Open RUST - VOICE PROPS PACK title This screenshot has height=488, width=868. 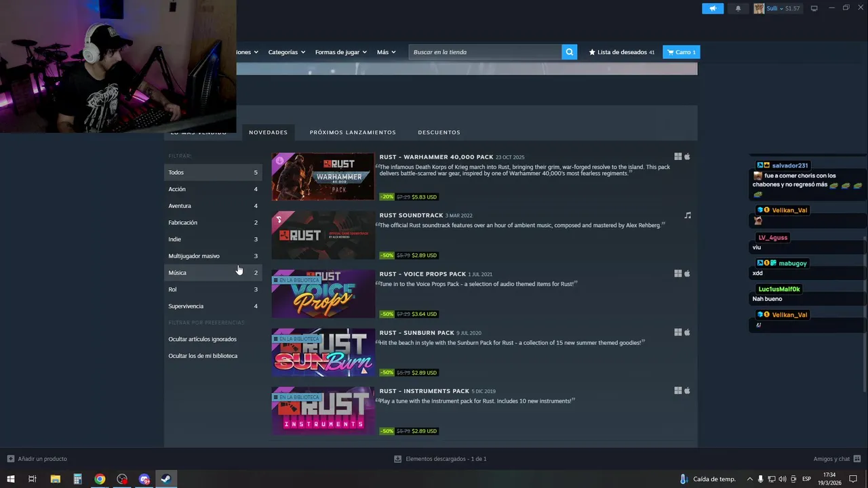422,274
